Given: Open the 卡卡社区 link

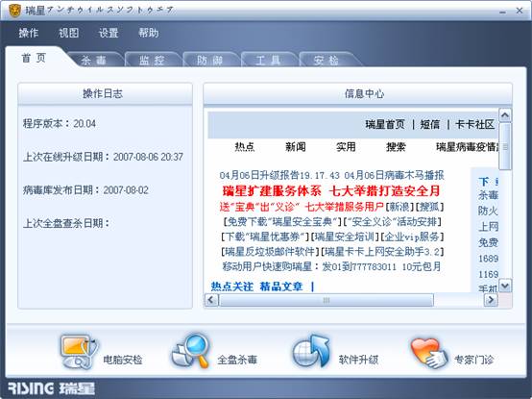Looking at the screenshot, I should click(474, 124).
